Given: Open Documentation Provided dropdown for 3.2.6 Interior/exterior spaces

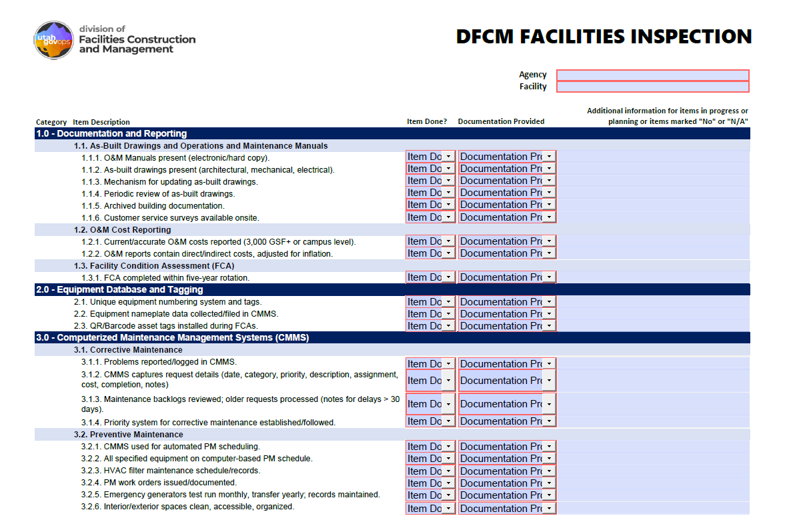Looking at the screenshot, I should pos(507,509).
